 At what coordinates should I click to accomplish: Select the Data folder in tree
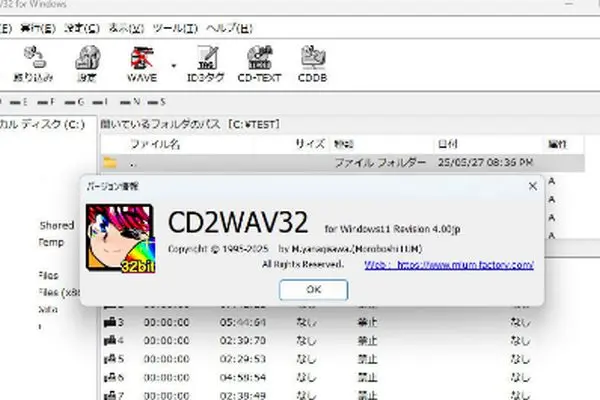[x=48, y=309]
